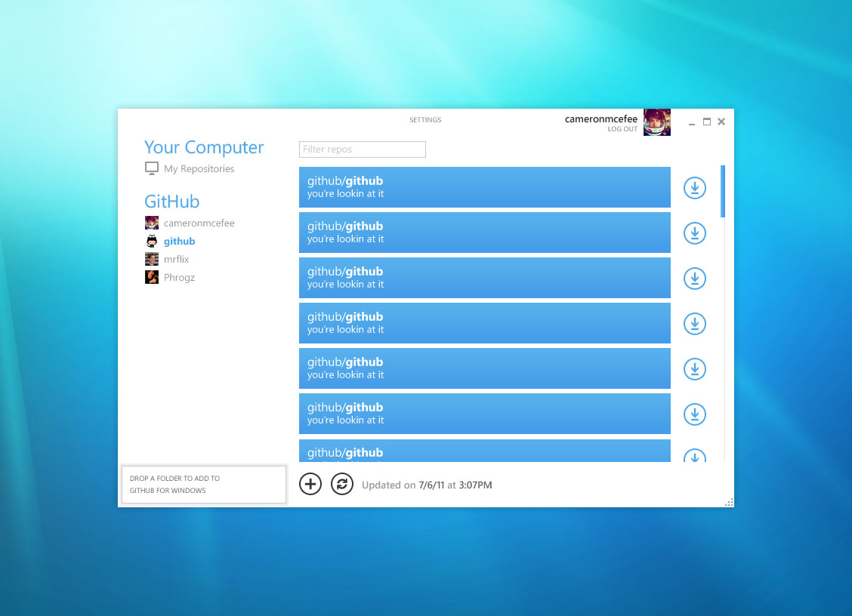Select the second github/github repository tile

[484, 233]
